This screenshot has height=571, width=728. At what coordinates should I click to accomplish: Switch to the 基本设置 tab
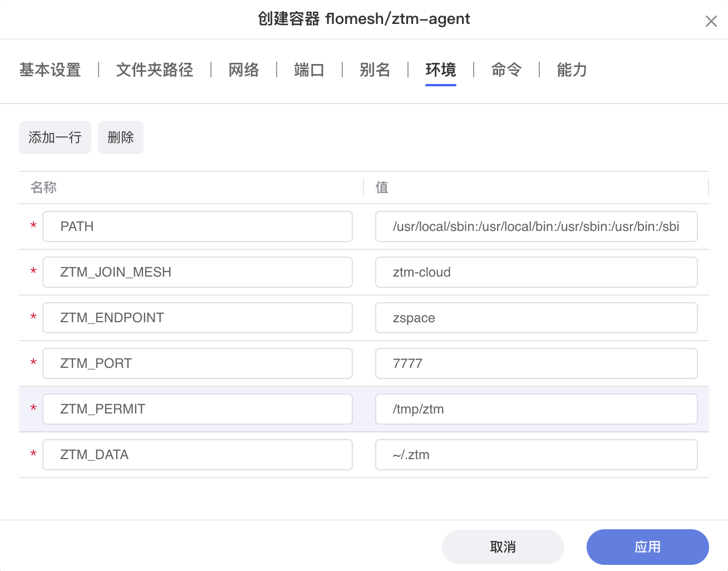(50, 71)
